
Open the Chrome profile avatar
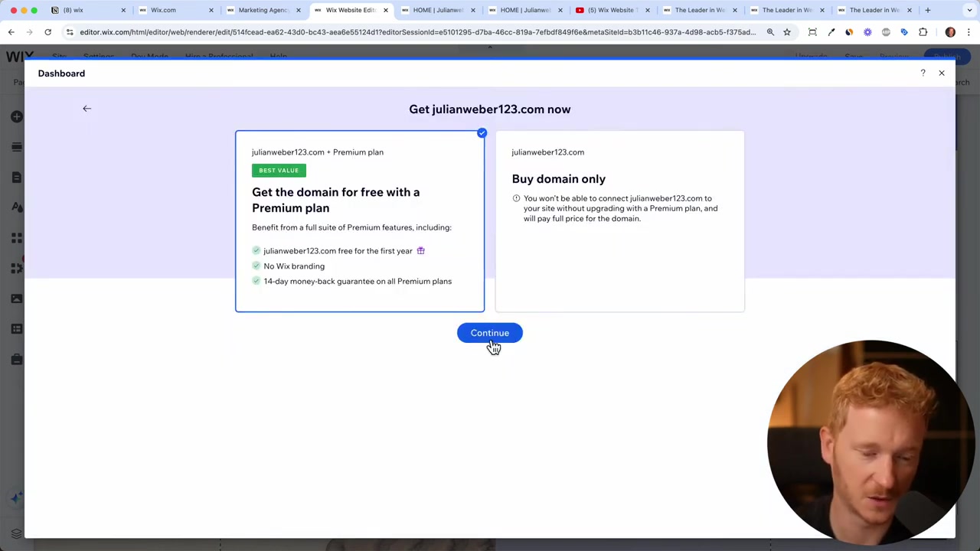click(x=950, y=32)
